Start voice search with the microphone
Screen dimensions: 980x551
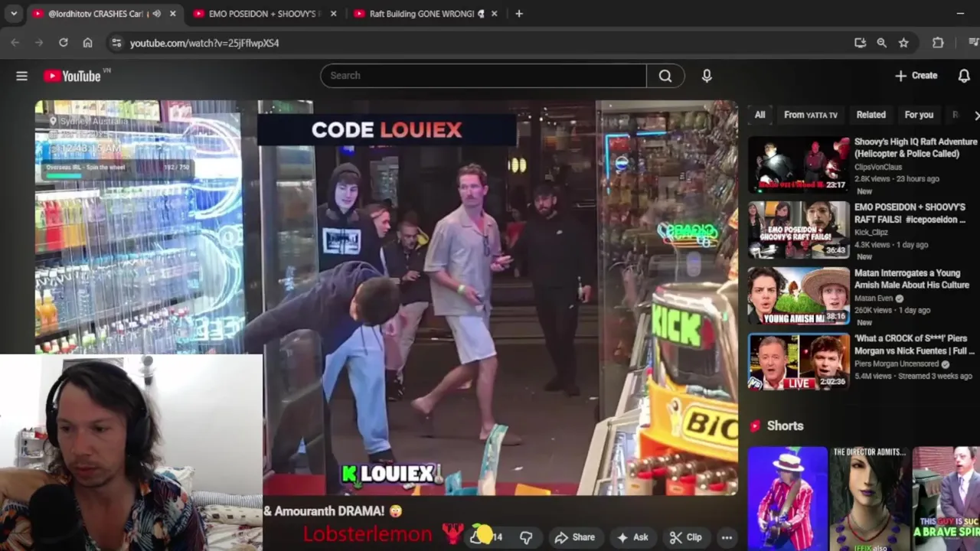pyautogui.click(x=707, y=76)
